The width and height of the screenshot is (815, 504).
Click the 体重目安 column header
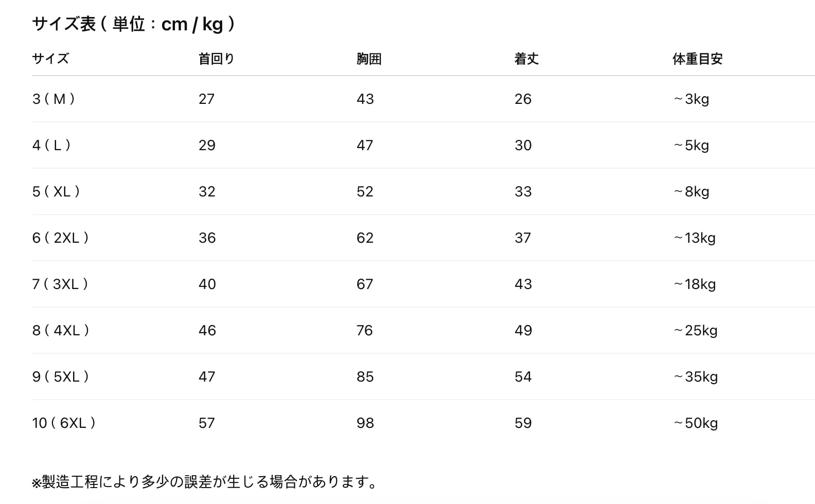[697, 59]
